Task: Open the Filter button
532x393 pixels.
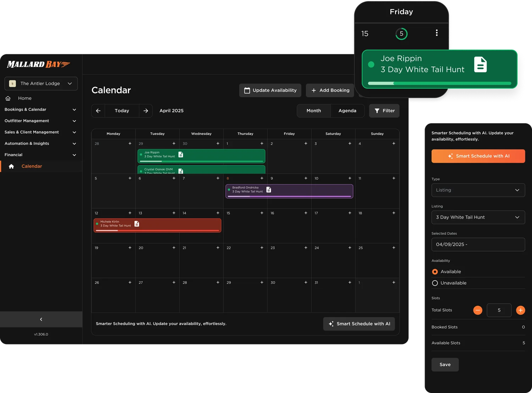Action: point(384,111)
